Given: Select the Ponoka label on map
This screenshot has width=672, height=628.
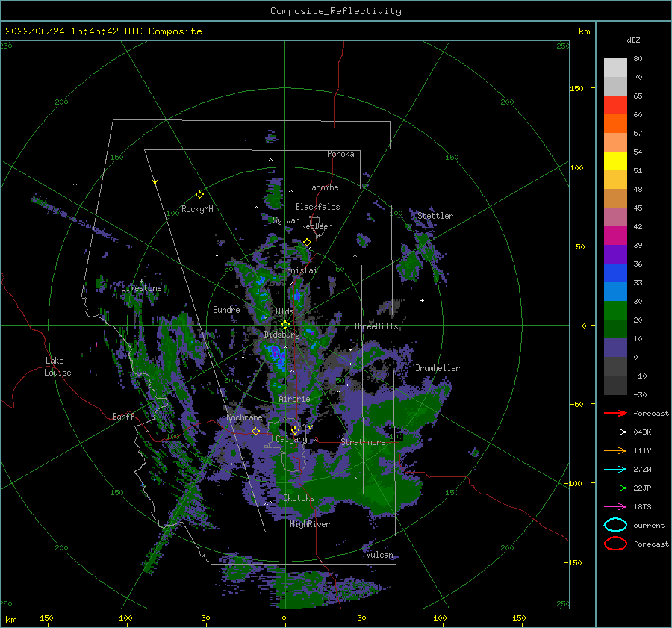Looking at the screenshot, I should pos(340,154).
